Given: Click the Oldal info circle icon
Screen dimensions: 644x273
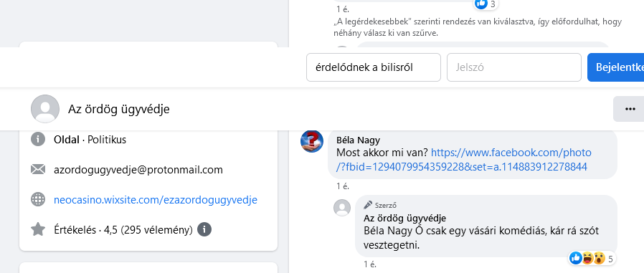Looking at the screenshot, I should [38, 139].
